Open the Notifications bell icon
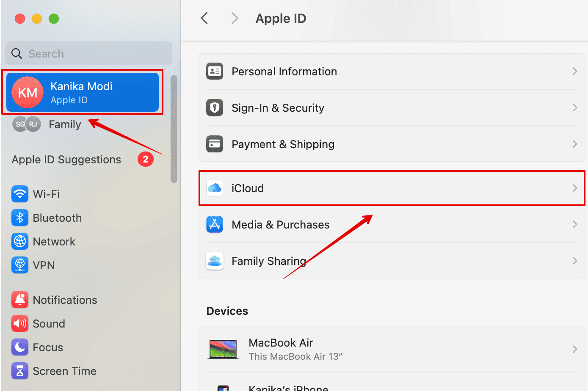Viewport: 588px width, 391px height. tap(20, 300)
